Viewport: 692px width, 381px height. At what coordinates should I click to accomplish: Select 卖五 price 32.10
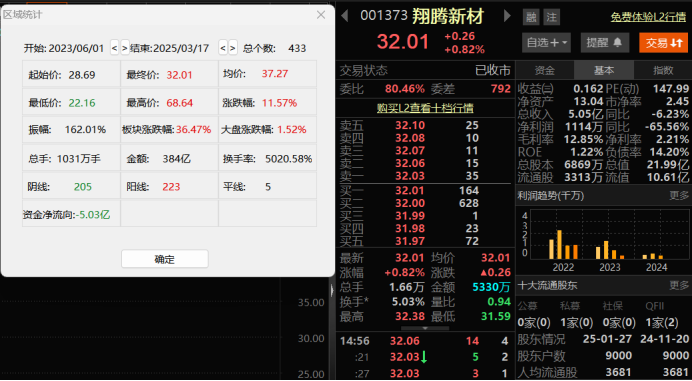[410, 125]
